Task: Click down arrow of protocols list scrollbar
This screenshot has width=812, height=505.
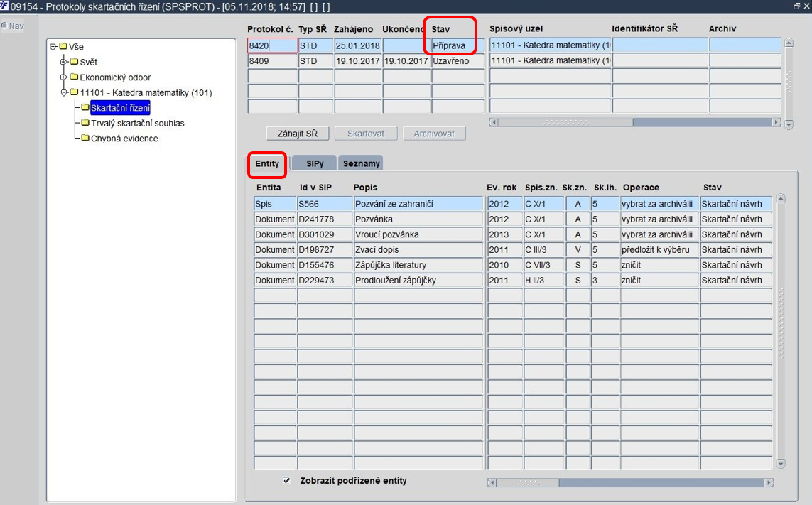Action: [789, 124]
